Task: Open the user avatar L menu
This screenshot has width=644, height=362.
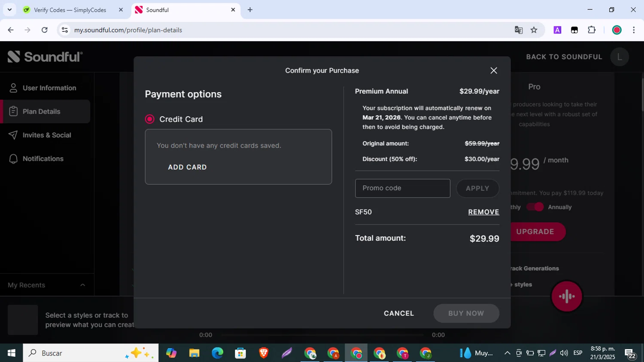Action: (620, 57)
